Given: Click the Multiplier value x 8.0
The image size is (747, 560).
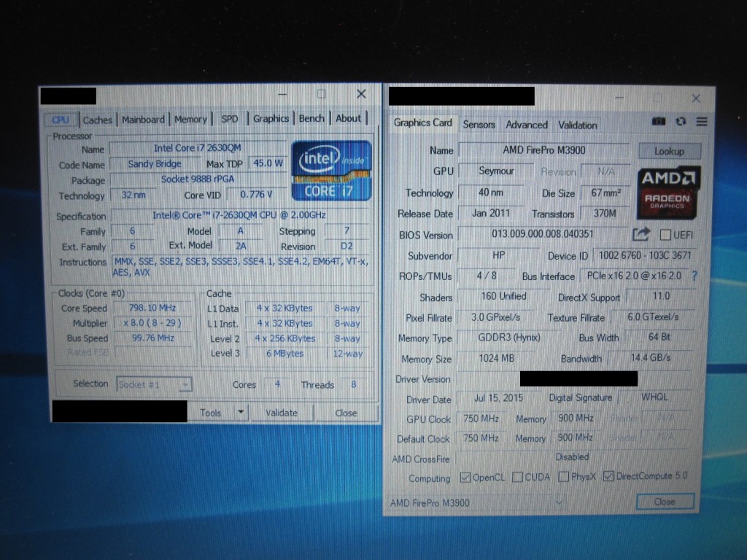Looking at the screenshot, I should (x=152, y=323).
